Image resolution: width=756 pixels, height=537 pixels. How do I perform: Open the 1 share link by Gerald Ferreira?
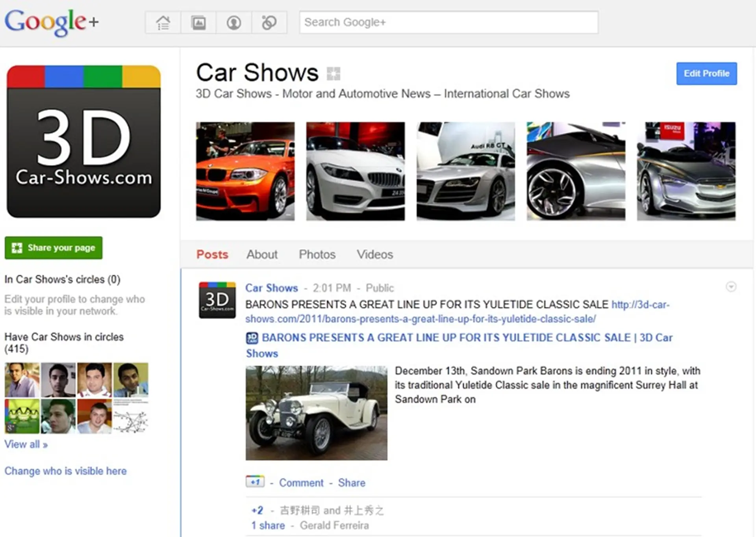(x=267, y=525)
